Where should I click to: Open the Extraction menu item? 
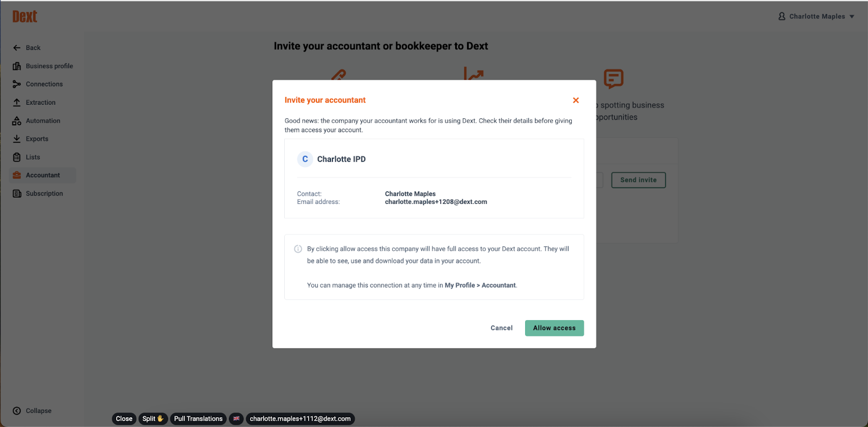click(41, 103)
